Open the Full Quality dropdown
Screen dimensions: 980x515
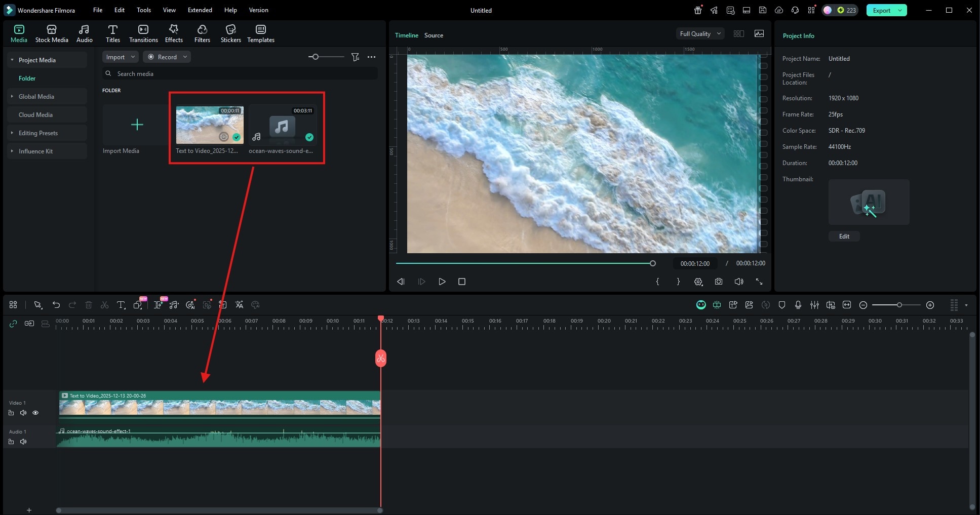699,33
